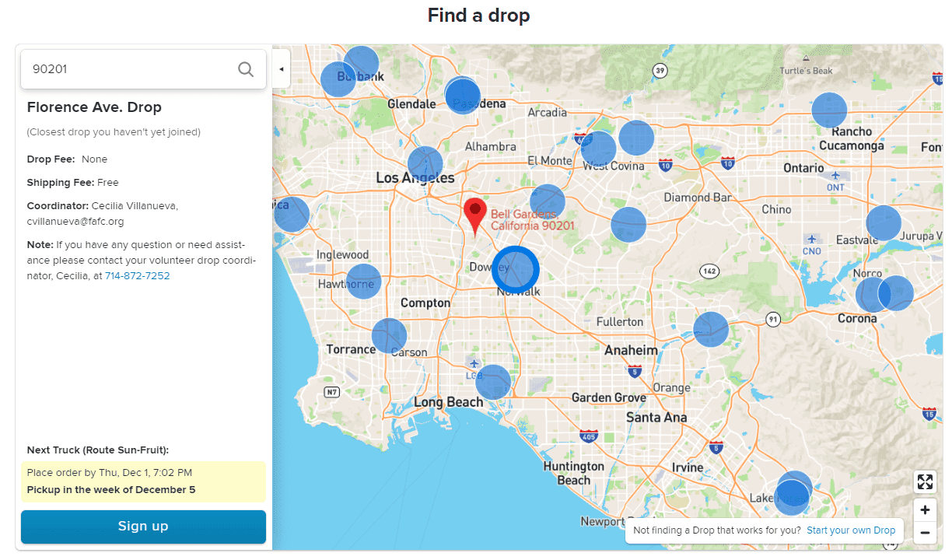Toggle fullscreen map view
This screenshot has width=952, height=560.
click(925, 482)
